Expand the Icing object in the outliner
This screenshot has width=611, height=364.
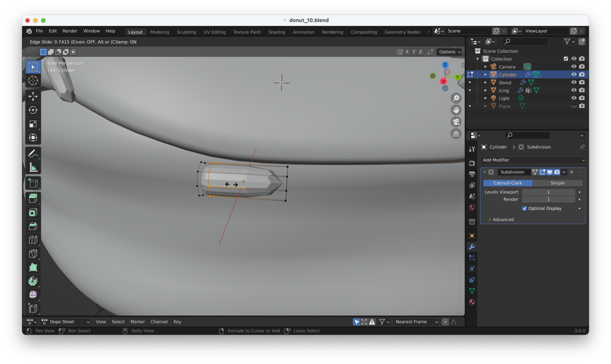pyautogui.click(x=485, y=90)
